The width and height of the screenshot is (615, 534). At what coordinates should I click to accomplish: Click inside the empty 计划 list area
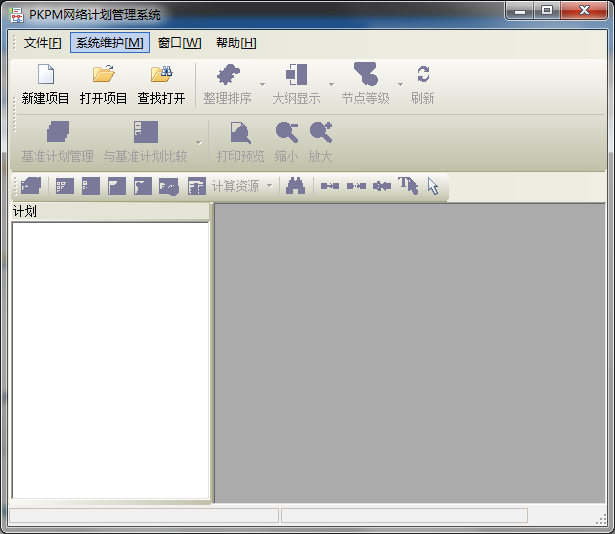[x=110, y=360]
